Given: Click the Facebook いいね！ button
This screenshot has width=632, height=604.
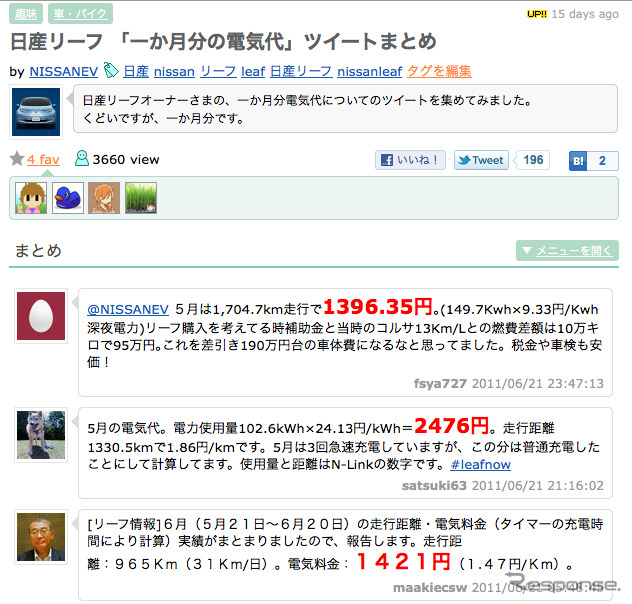Looking at the screenshot, I should [x=410, y=160].
